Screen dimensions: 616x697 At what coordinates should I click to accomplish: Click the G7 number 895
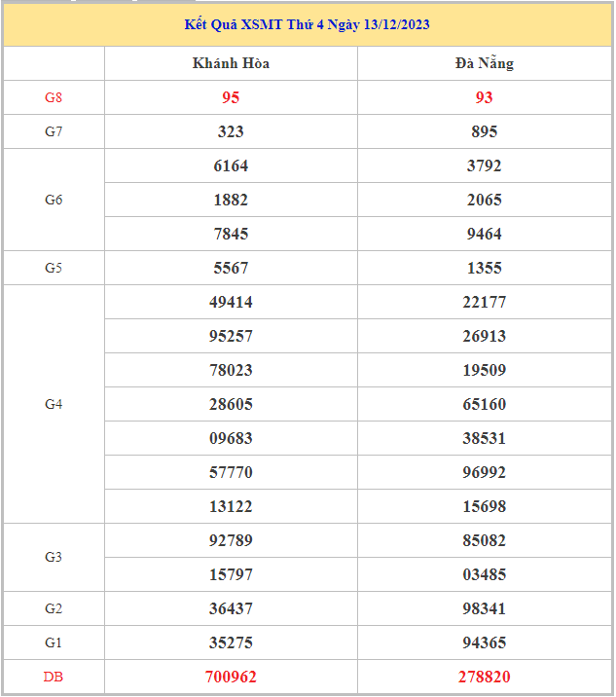tap(484, 131)
